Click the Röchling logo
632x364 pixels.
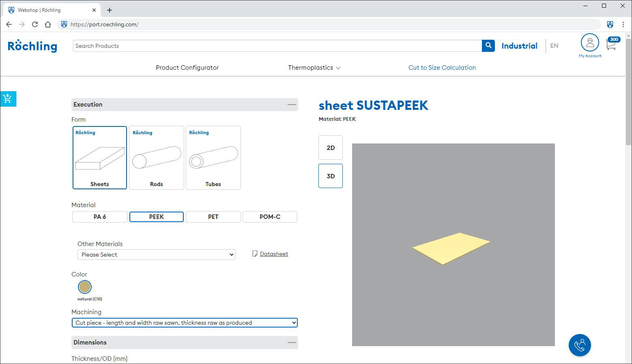(32, 46)
